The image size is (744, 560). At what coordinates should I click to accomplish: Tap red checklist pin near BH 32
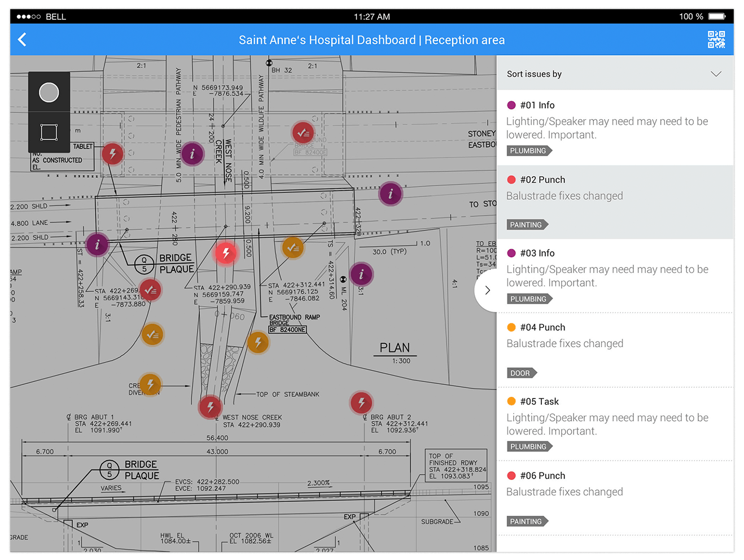[x=303, y=133]
